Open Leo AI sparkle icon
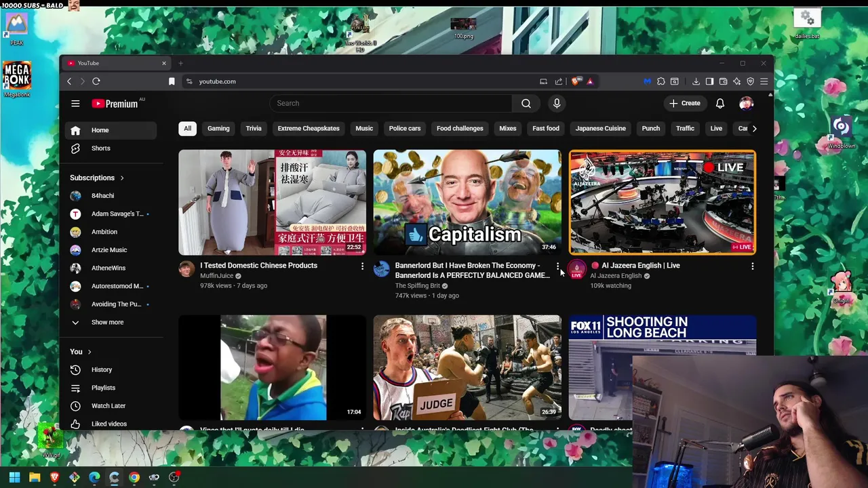This screenshot has height=488, width=868. click(x=736, y=81)
